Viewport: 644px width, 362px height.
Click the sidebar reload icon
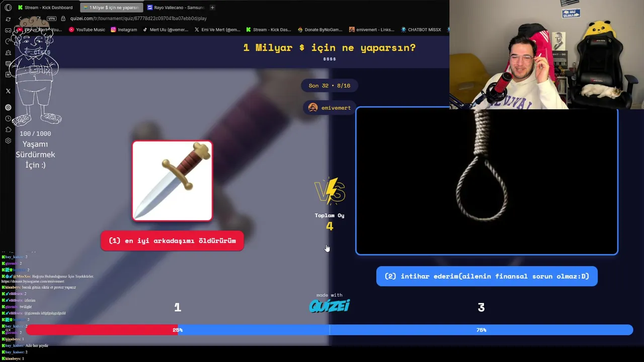[8, 19]
